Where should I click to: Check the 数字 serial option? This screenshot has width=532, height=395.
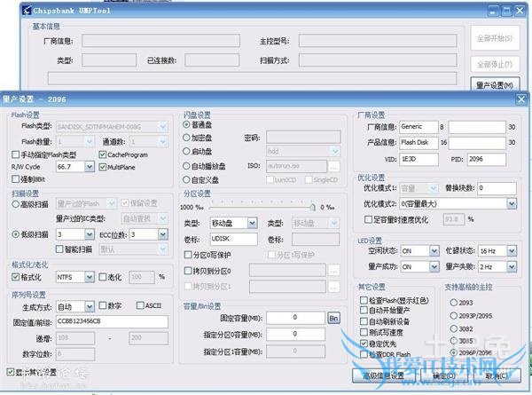click(x=103, y=305)
